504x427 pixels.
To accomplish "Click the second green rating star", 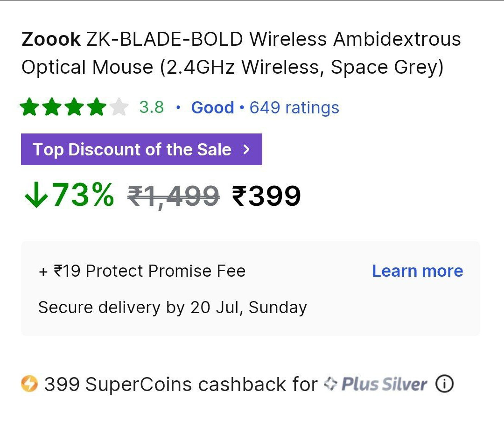I will [x=52, y=107].
